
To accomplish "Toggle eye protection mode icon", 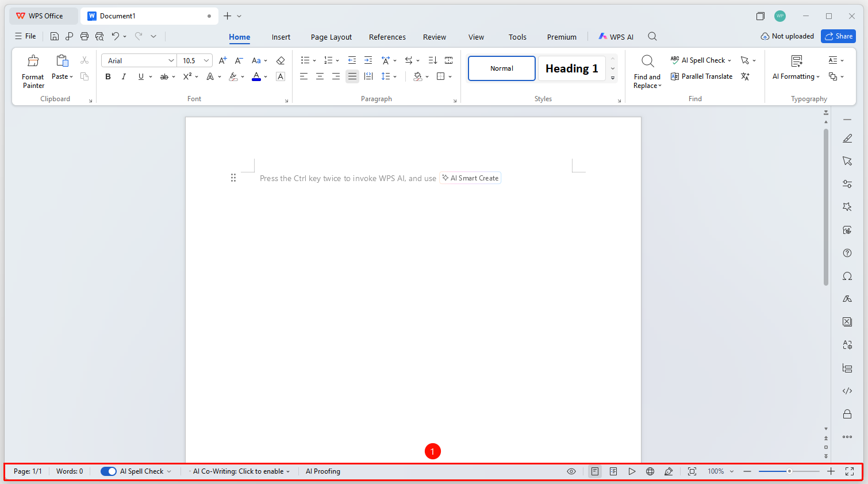I will point(571,471).
